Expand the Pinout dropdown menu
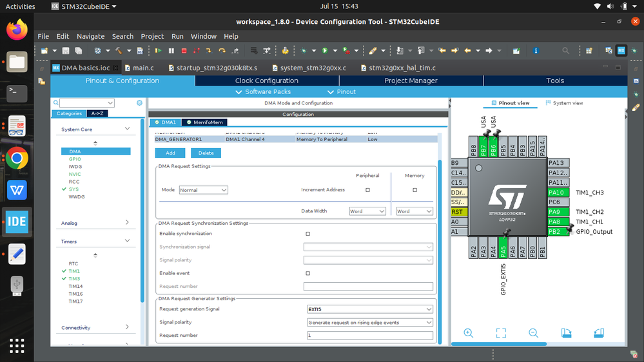Screen dimensions: 644x362 point(342,92)
